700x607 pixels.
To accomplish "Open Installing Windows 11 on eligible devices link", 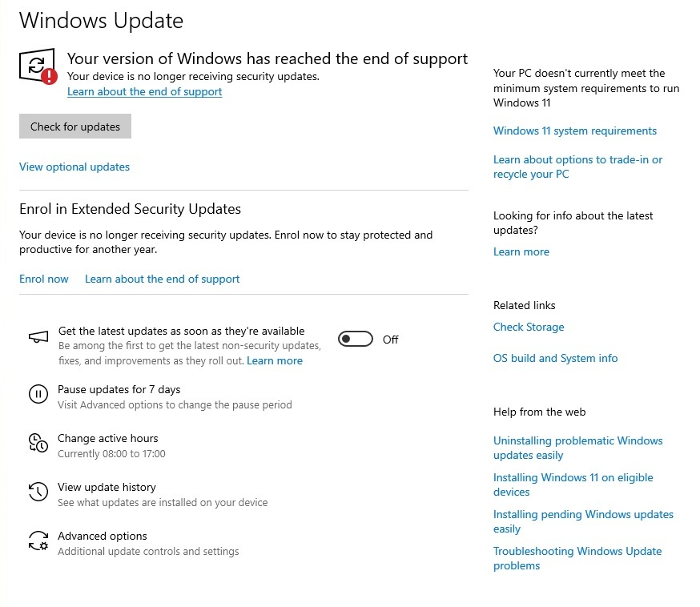I will click(x=573, y=484).
